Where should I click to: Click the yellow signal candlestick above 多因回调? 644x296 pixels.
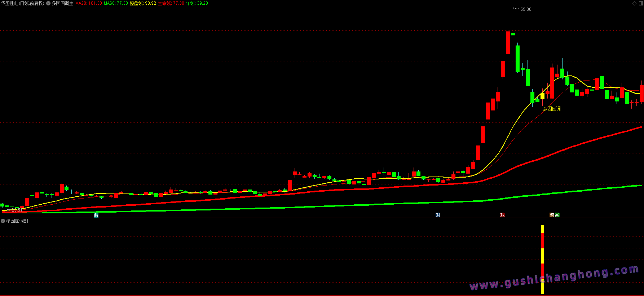pyautogui.click(x=542, y=96)
